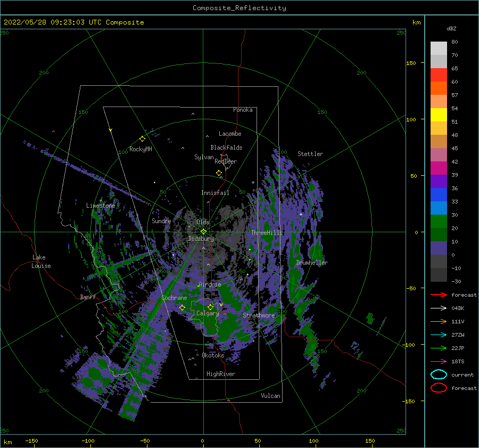The width and height of the screenshot is (479, 448).
Task: Pick the magenta 39–42 dBZ color swatch
Action: coord(439,168)
